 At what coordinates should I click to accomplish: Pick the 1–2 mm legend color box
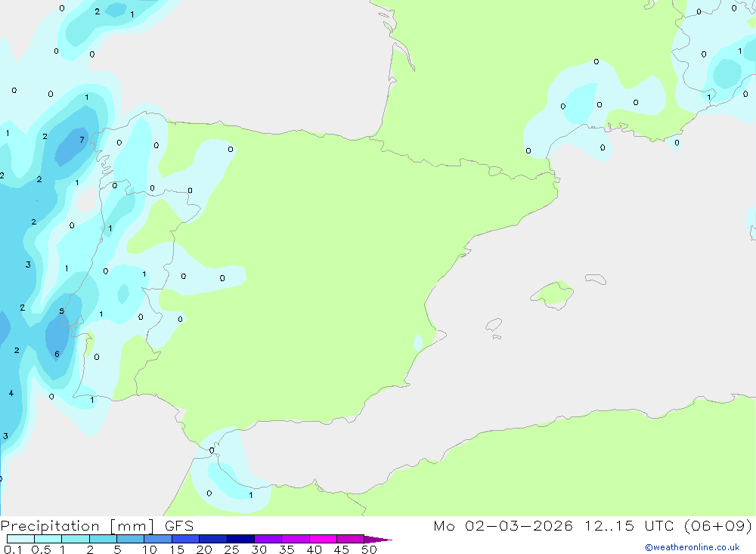point(75,539)
